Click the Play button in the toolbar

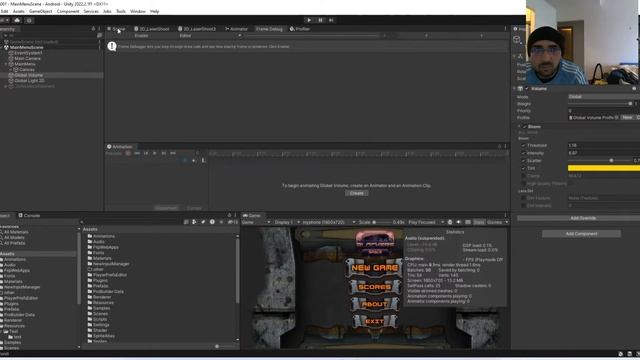pos(309,20)
